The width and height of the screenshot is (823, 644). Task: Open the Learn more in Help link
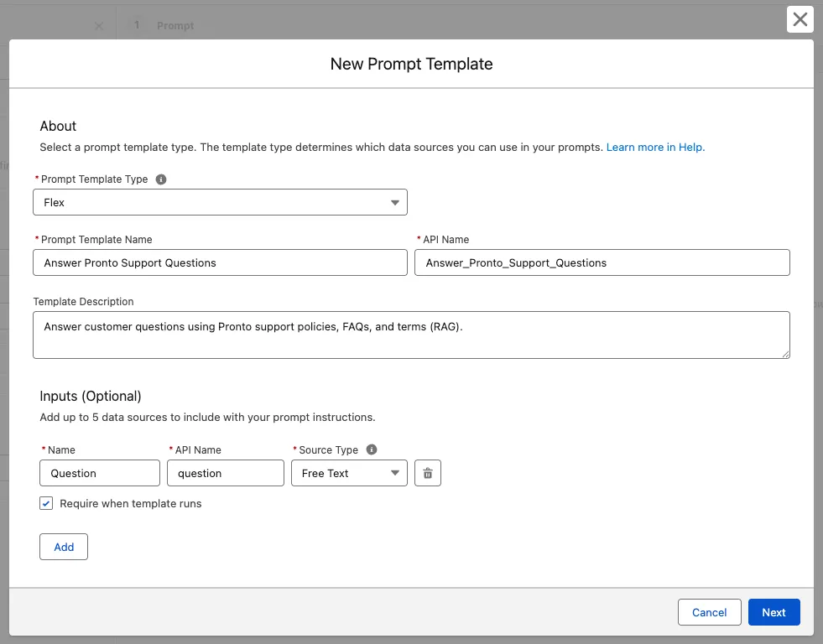(655, 148)
